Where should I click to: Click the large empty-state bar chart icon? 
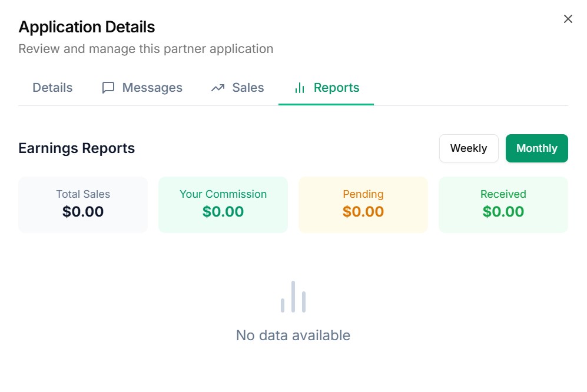293,297
